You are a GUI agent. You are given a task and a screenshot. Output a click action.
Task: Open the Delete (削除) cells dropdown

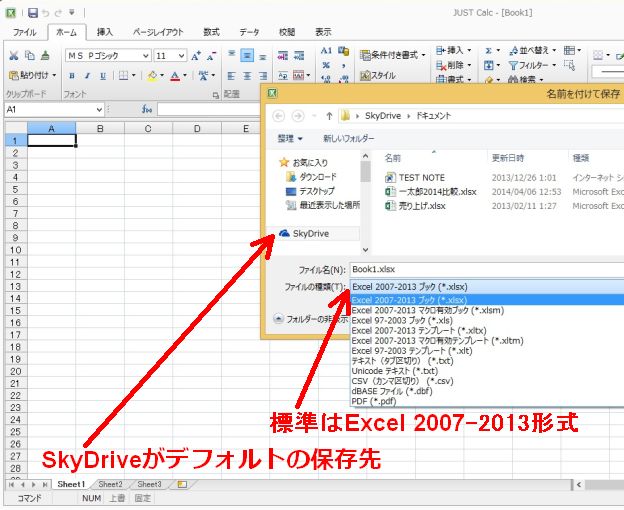pyautogui.click(x=454, y=65)
